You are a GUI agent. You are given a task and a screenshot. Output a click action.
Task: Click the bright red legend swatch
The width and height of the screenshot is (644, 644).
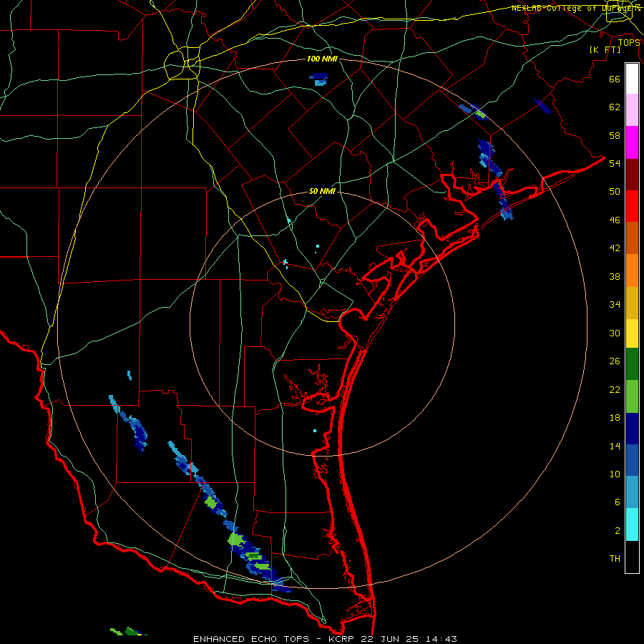pyautogui.click(x=632, y=206)
